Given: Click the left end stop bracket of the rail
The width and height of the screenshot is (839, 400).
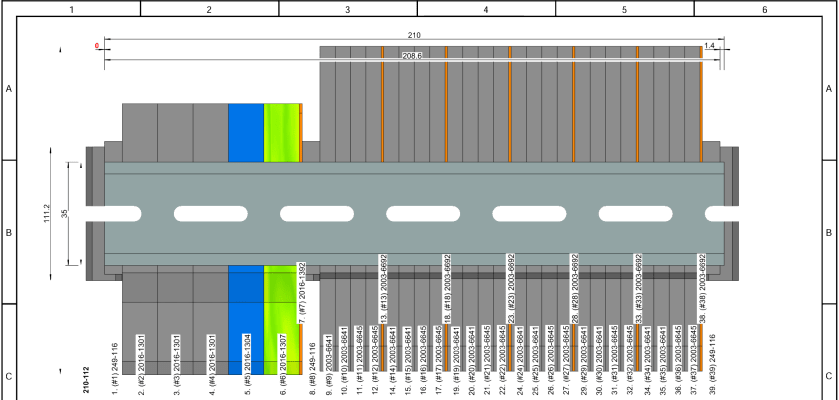Looking at the screenshot, I should click(94, 213).
